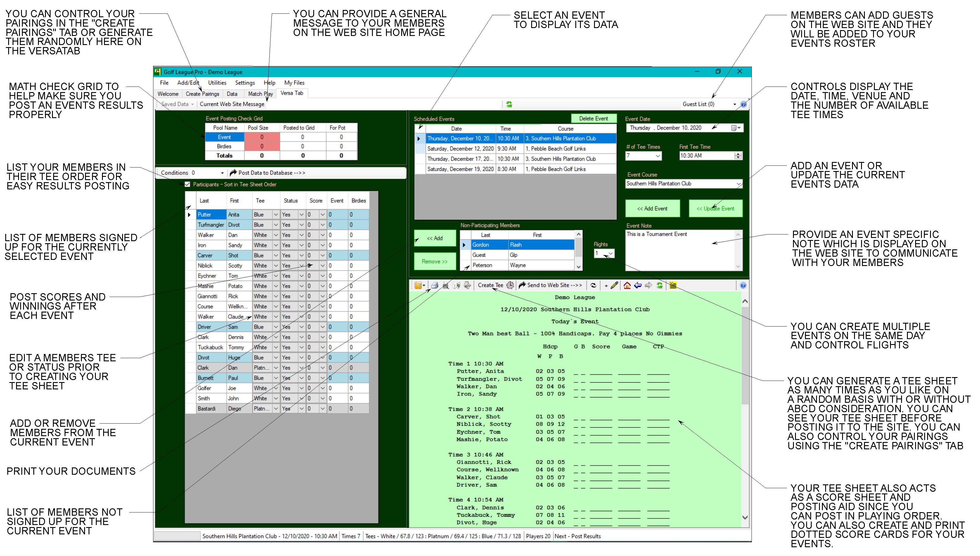Click the print setup icon before Create Tee
980x556 pixels.
tap(467, 286)
